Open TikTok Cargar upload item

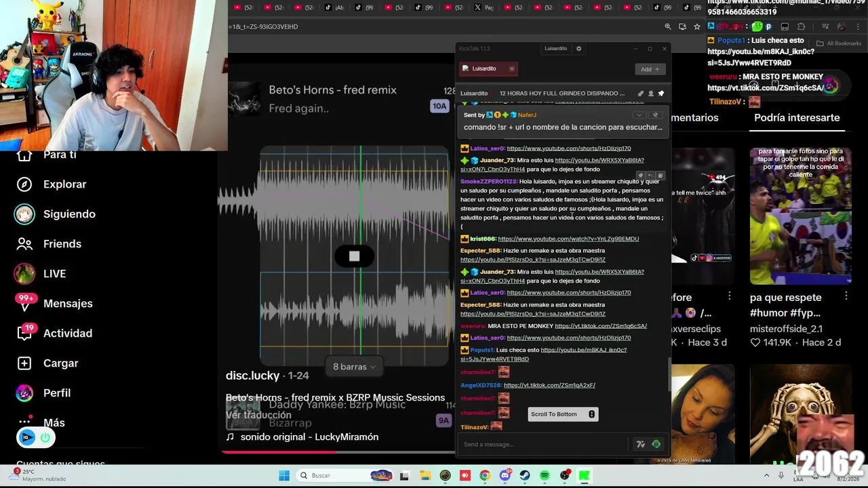tap(47, 363)
